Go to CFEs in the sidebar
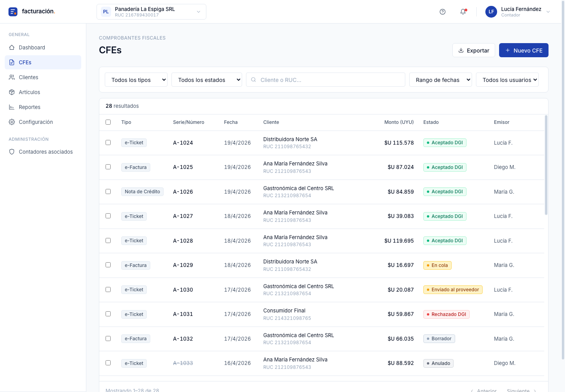Viewport: 565px width, 392px height. pos(43,62)
